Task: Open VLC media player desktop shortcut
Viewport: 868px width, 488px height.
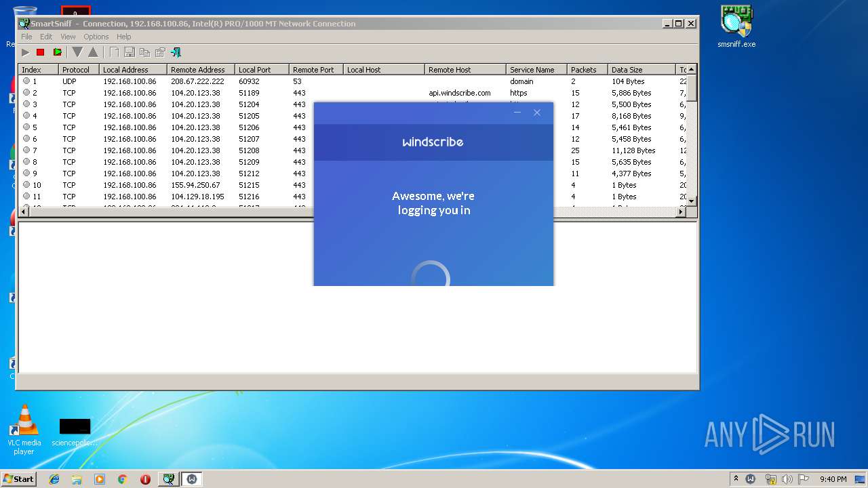Action: pos(24,430)
